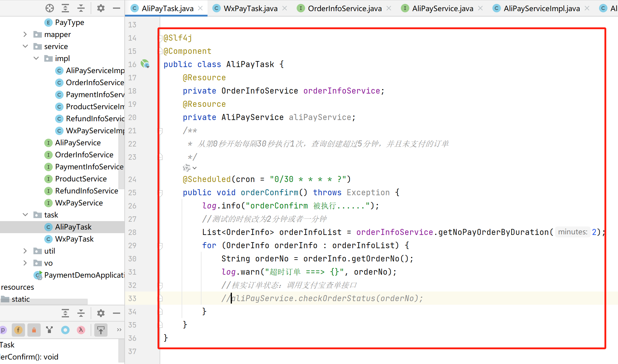The image size is (618, 364).
Task: Expand the util folder in the tree
Action: (x=25, y=251)
